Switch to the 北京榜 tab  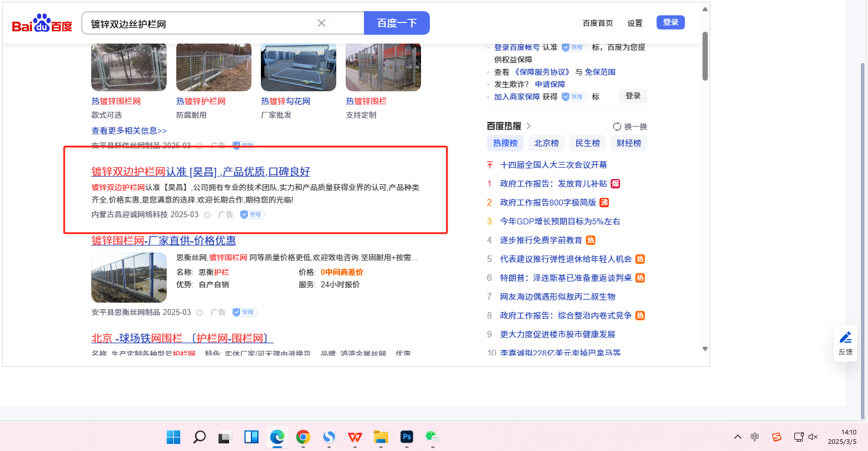(x=546, y=143)
